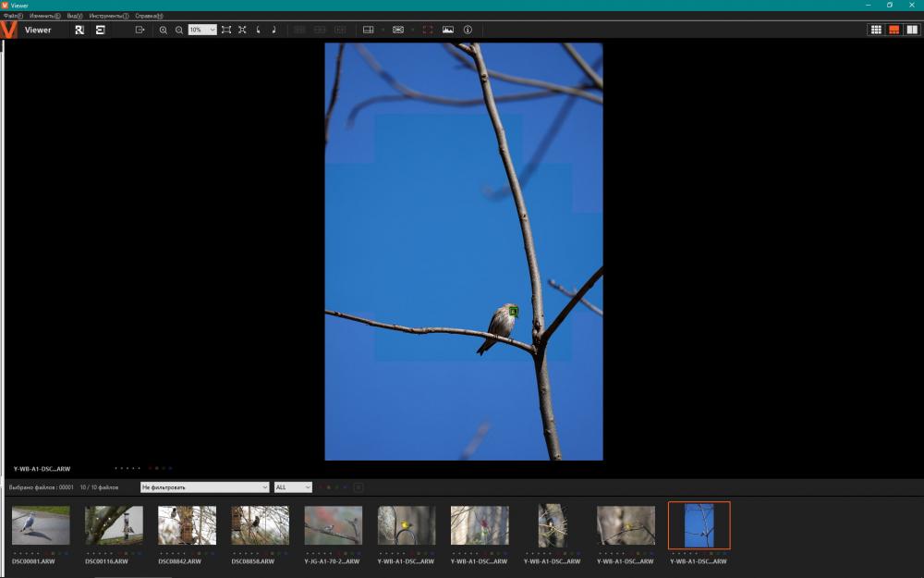Launch the Edit application icon
This screenshot has height=578, width=924.
(x=100, y=30)
